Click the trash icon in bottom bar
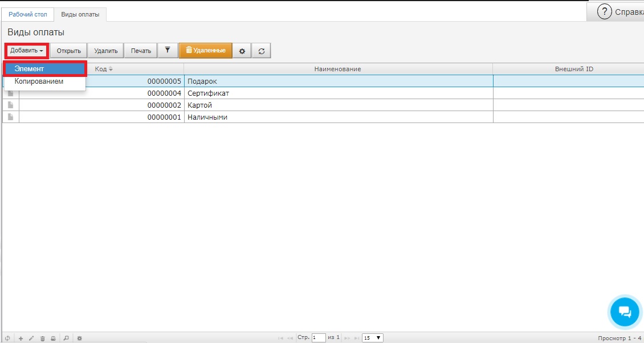 [x=42, y=338]
